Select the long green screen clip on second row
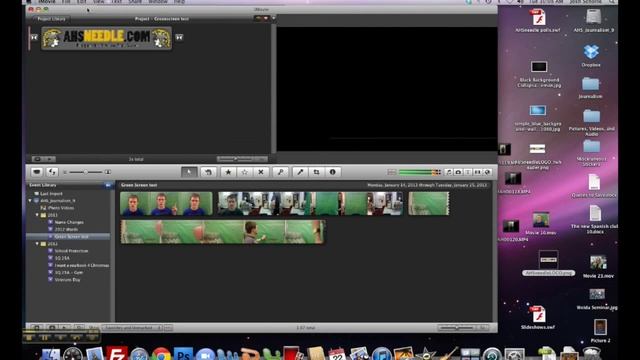This screenshot has width=640, height=360. click(x=222, y=232)
